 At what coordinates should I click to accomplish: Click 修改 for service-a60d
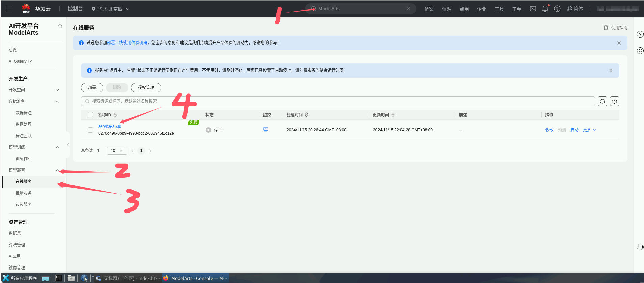[550, 130]
